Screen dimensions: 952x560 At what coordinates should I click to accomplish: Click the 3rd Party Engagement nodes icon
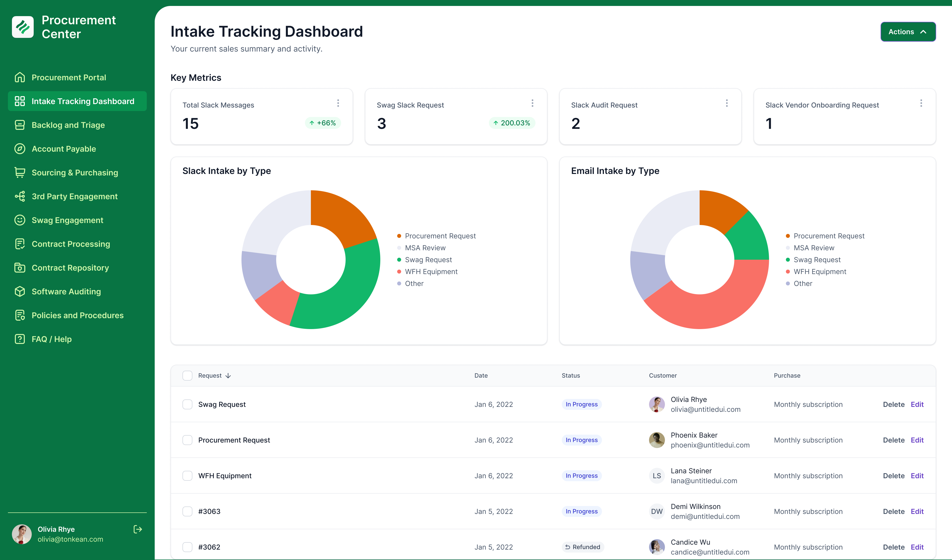(20, 196)
